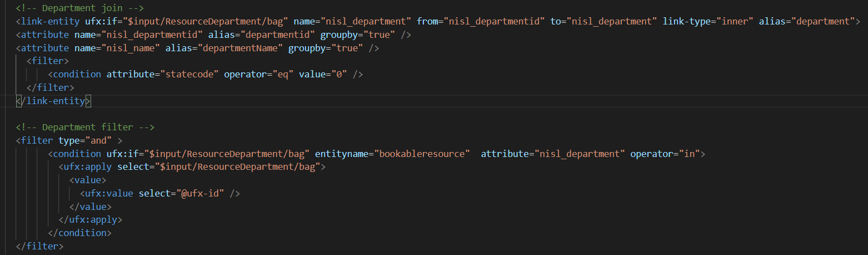Click the final closing filter tag
Image resolution: width=868 pixels, height=255 pixels.
click(x=40, y=246)
